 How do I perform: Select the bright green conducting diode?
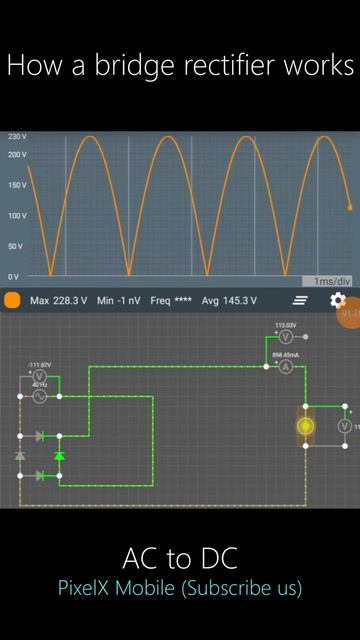(60, 456)
